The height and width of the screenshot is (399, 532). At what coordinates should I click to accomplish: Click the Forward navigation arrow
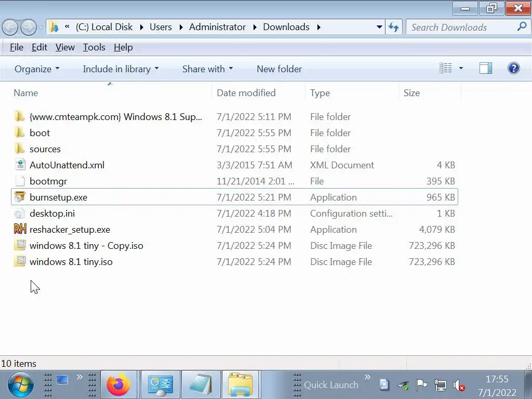point(29,28)
